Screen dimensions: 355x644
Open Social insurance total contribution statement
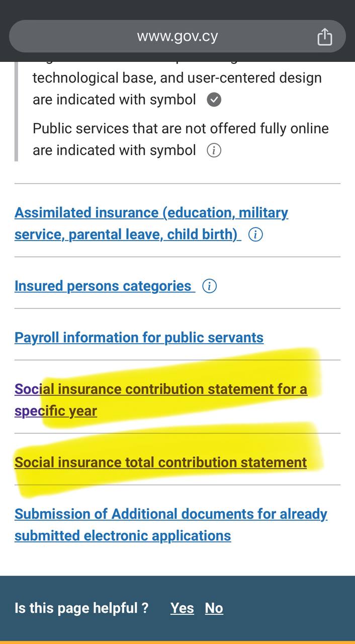160,463
